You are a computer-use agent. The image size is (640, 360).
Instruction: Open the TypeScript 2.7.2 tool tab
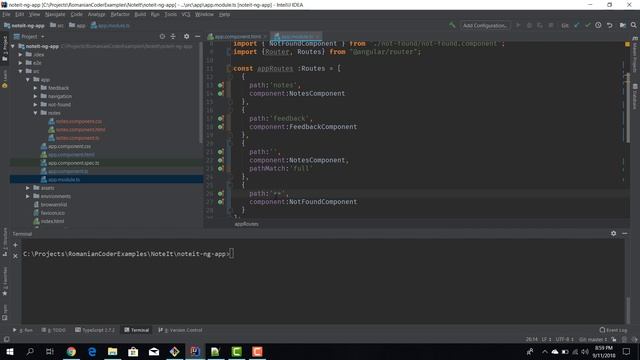[95, 330]
